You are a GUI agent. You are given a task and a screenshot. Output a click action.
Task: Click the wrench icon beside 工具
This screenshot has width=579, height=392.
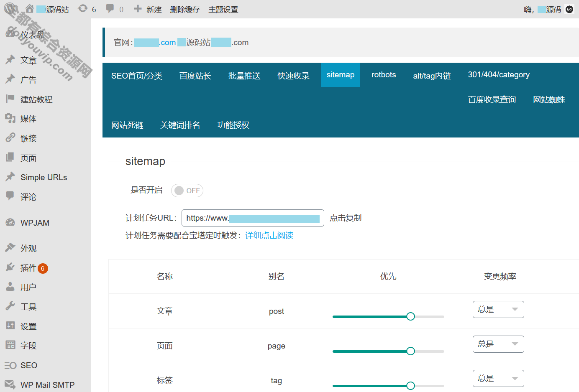pos(10,306)
